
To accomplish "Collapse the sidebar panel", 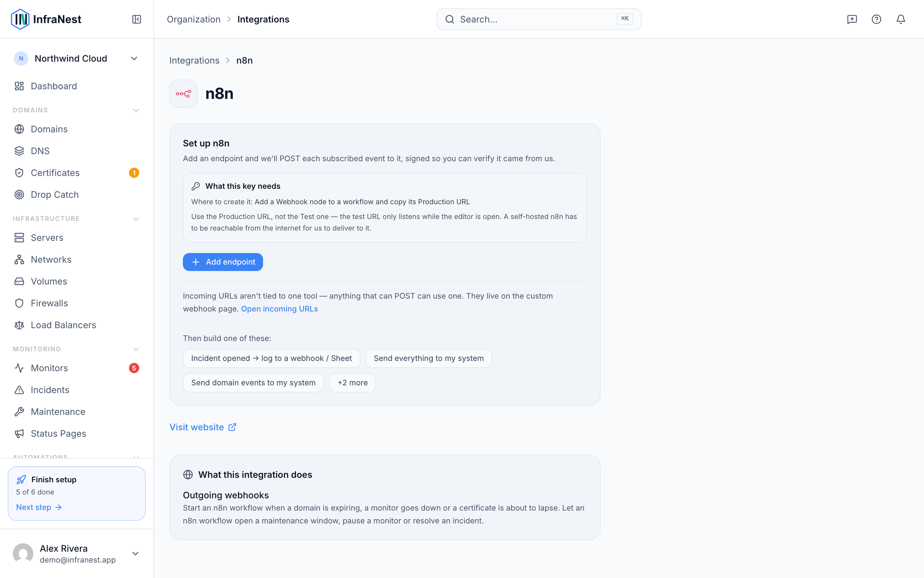I will click(137, 19).
